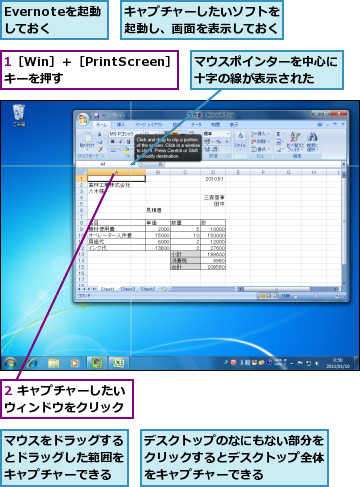This screenshot has height=487, width=360.
Task: Switch to Normal view in status bar
Action: (x=262, y=296)
